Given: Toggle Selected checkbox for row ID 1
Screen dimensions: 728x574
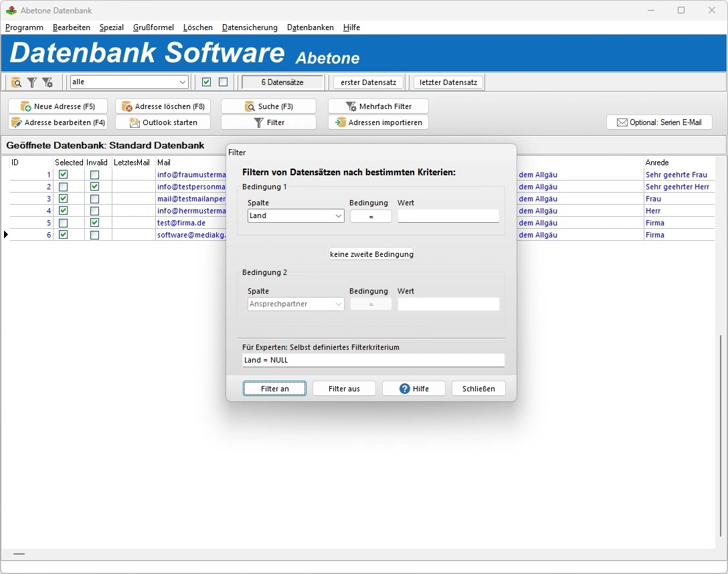Looking at the screenshot, I should tap(63, 175).
